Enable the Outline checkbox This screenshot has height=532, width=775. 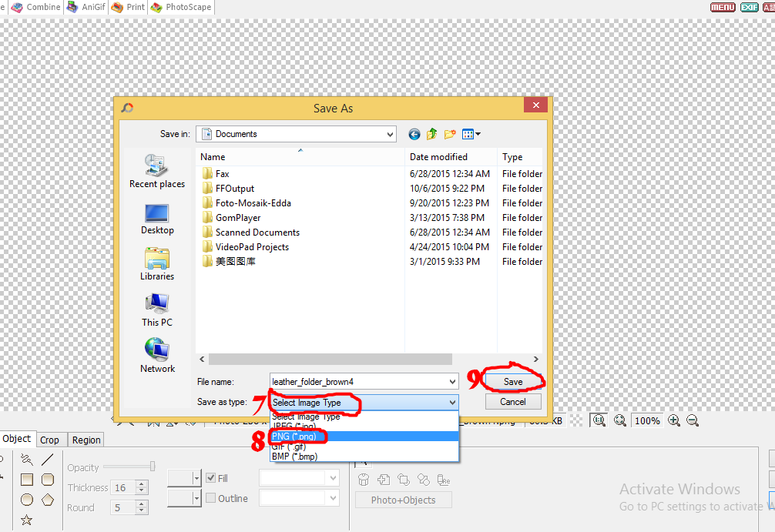tap(210, 497)
